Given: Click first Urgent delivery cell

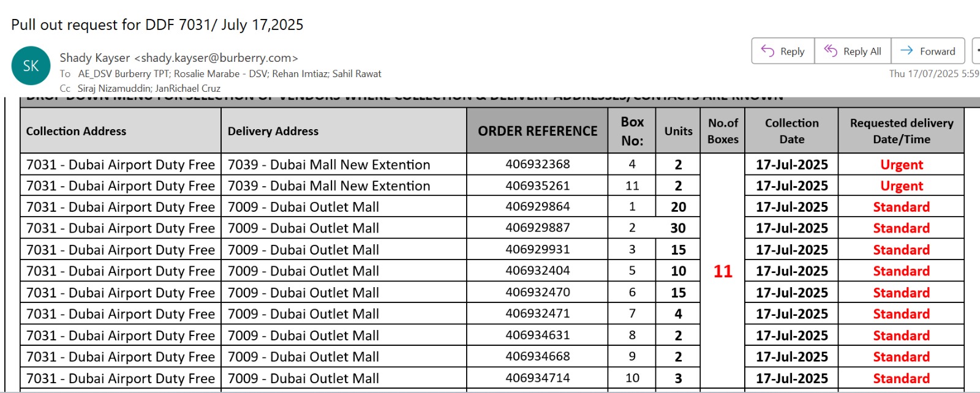Looking at the screenshot, I should click(x=901, y=164).
